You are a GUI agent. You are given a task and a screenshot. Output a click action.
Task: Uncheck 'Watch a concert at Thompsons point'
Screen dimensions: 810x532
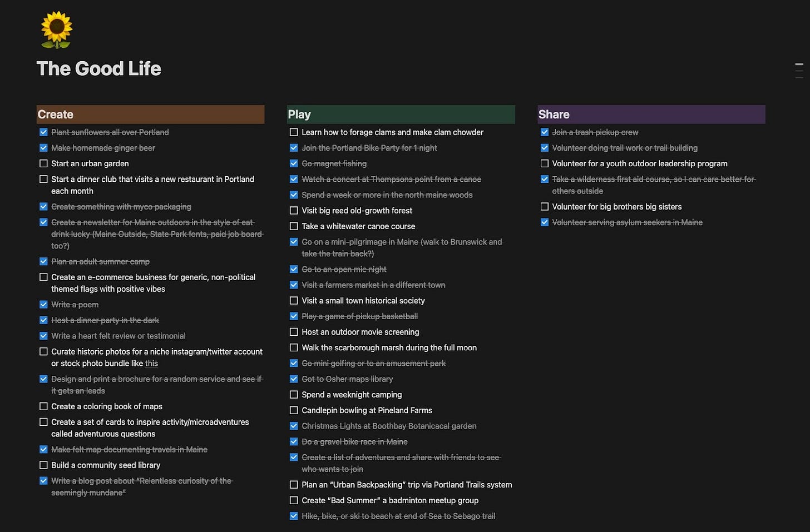pos(294,179)
